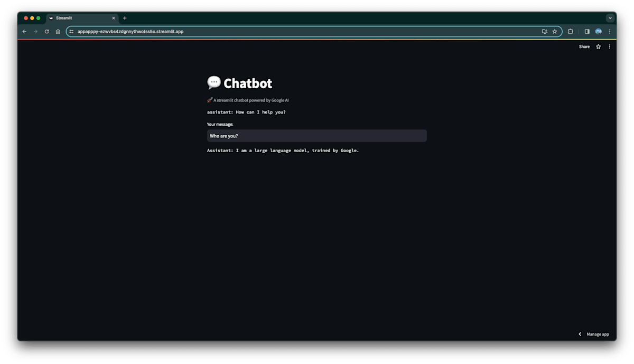This screenshot has height=364, width=634.
Task: Favorite the app with Streamlit star icon
Action: pyautogui.click(x=599, y=46)
